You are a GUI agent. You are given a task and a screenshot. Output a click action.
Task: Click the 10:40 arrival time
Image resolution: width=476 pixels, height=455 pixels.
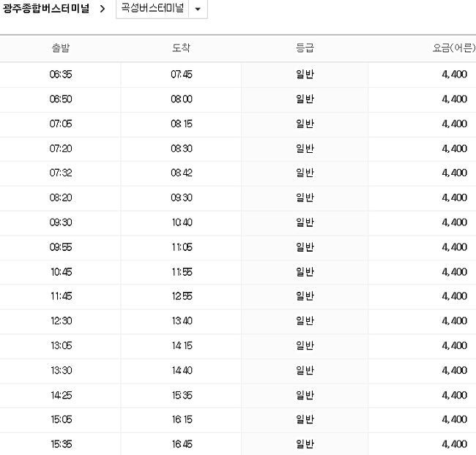182,222
